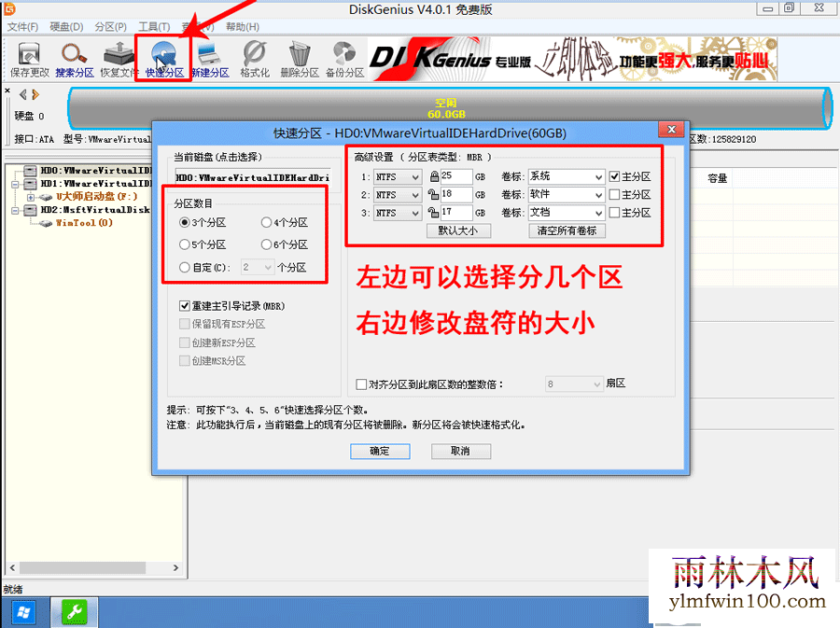
Task: Click the tree panel horizontal scrollbar track
Action: (x=94, y=567)
